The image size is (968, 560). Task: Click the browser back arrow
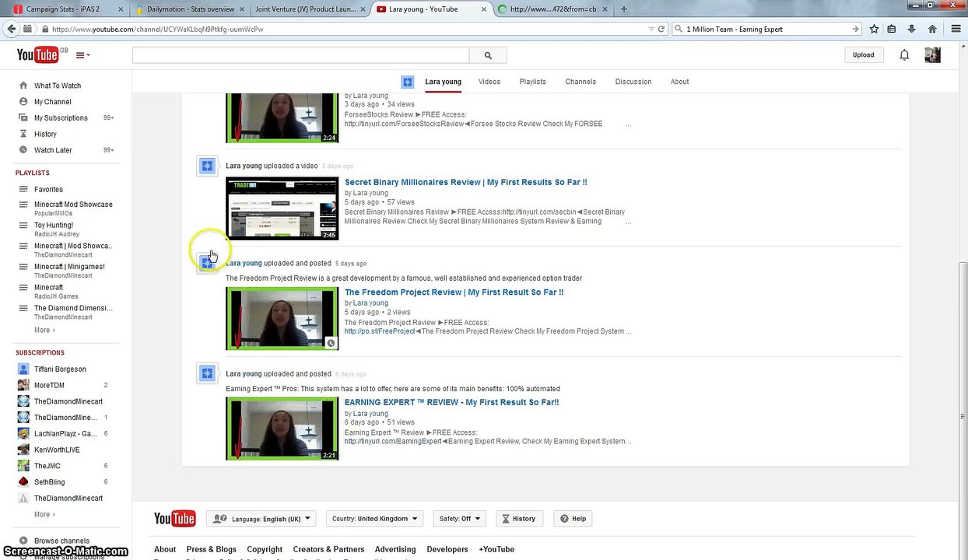(11, 29)
